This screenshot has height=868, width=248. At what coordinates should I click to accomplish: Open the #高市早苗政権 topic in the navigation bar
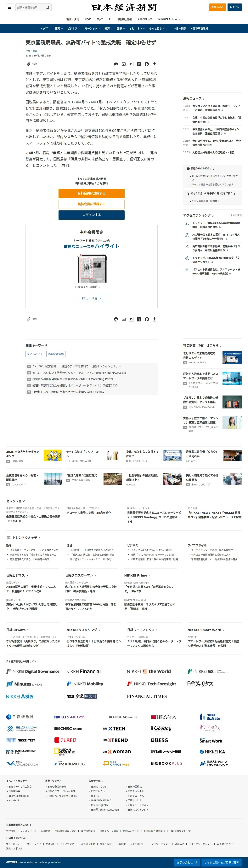coord(199,29)
